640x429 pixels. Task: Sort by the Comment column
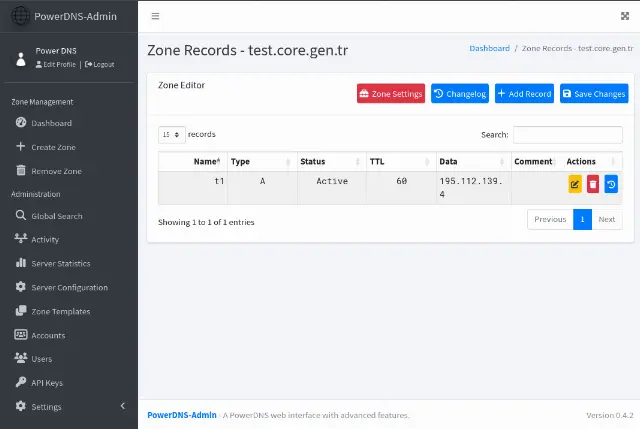(537, 162)
